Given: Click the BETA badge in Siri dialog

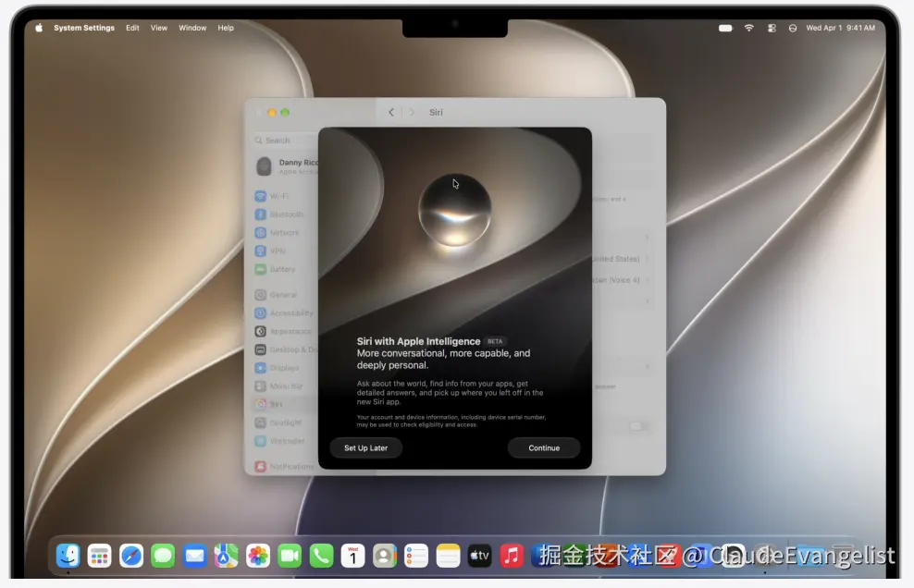Looking at the screenshot, I should pos(495,341).
